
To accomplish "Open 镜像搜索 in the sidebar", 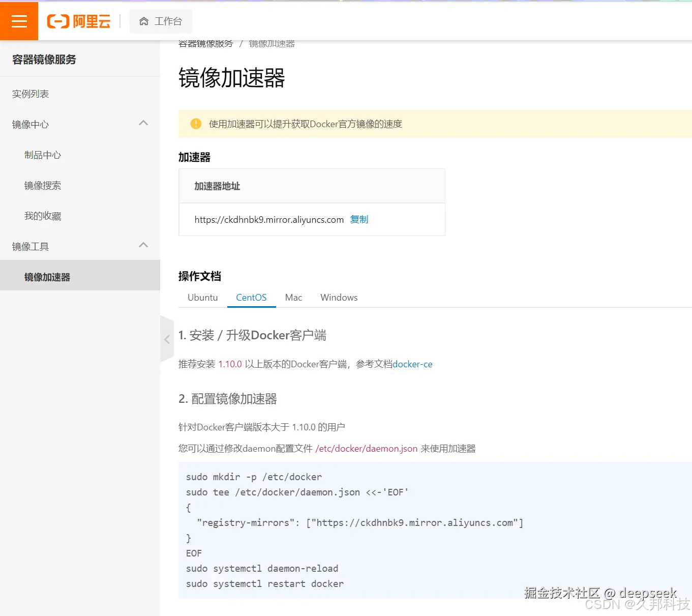I will [43, 186].
